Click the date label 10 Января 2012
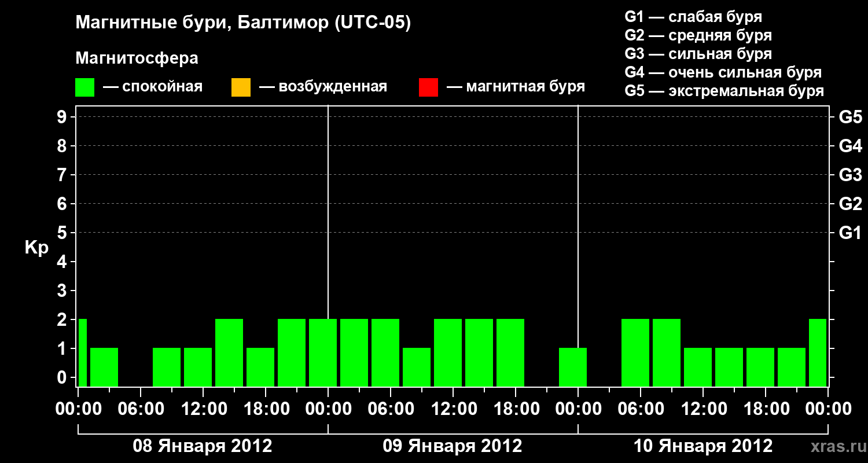This screenshot has height=463, width=868. pyautogui.click(x=703, y=446)
